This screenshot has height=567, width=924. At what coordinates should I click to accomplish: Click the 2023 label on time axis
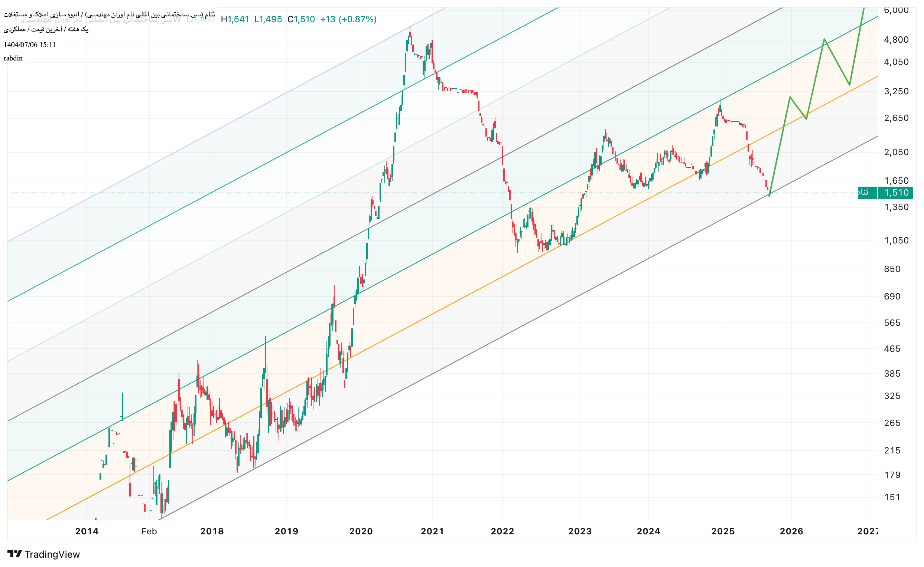pyautogui.click(x=579, y=531)
